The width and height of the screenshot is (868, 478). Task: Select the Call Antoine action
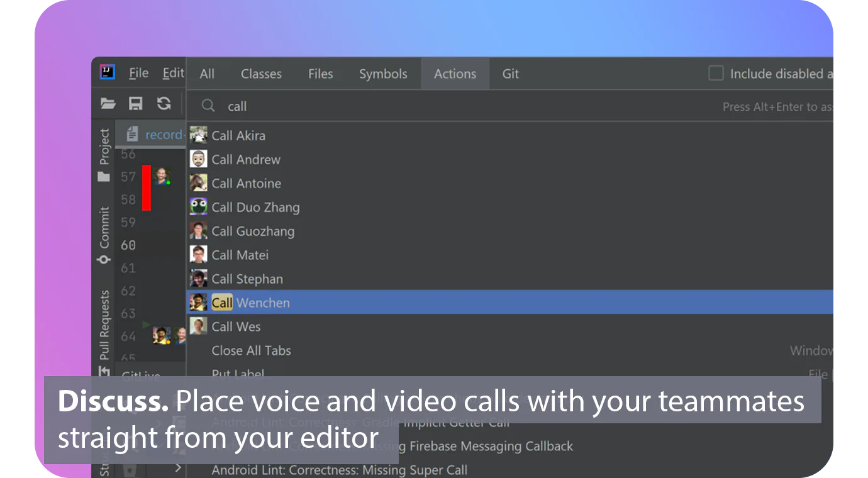[510, 183]
